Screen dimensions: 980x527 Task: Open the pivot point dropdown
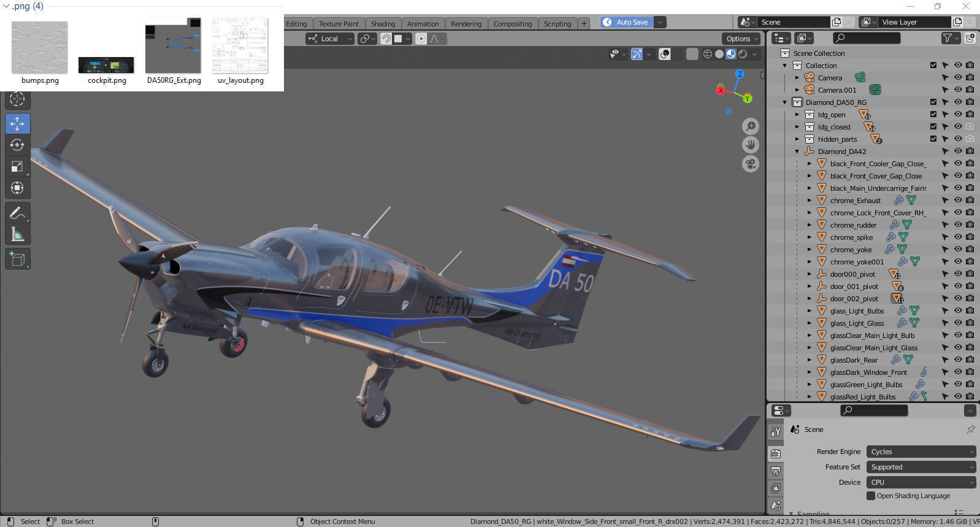(x=367, y=39)
